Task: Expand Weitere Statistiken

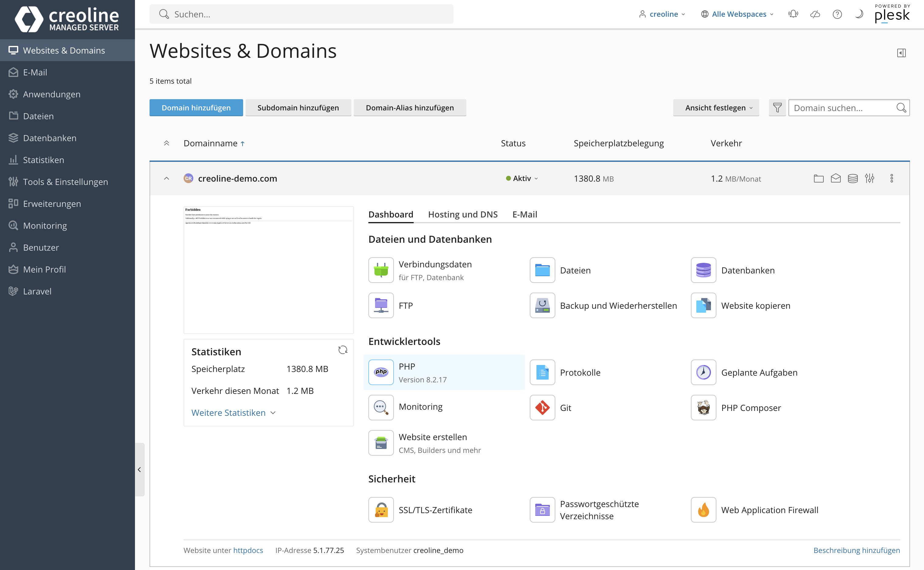Action: pyautogui.click(x=233, y=413)
